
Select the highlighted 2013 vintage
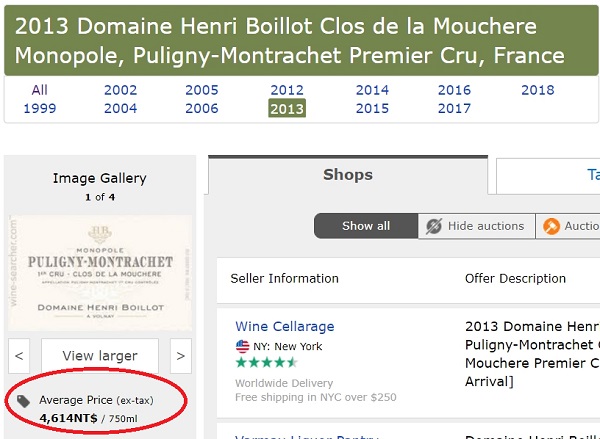287,108
